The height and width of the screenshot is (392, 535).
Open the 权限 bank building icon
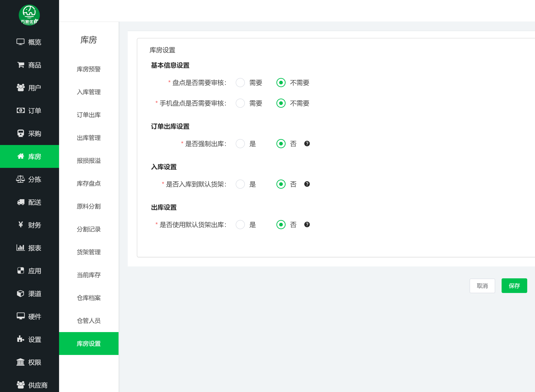click(20, 362)
